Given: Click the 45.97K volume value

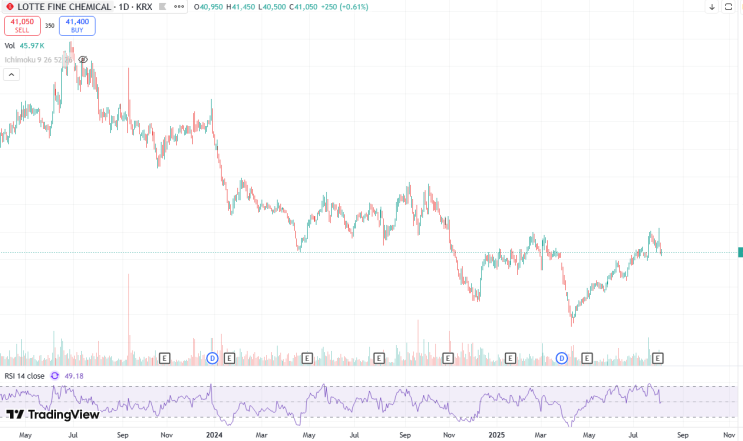Looking at the screenshot, I should pos(32,45).
